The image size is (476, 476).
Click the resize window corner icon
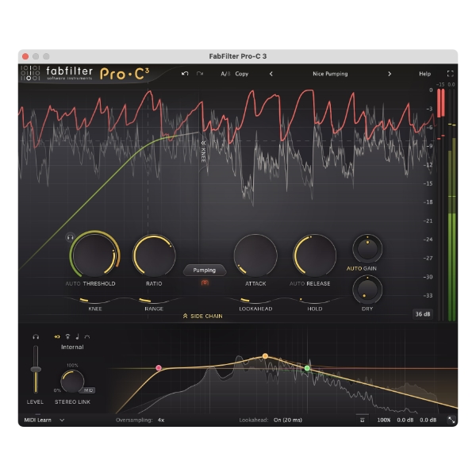point(451,420)
